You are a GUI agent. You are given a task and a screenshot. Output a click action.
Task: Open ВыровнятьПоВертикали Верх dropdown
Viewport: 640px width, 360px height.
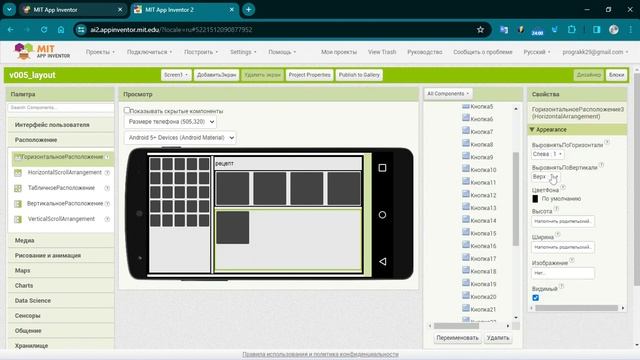[545, 177]
